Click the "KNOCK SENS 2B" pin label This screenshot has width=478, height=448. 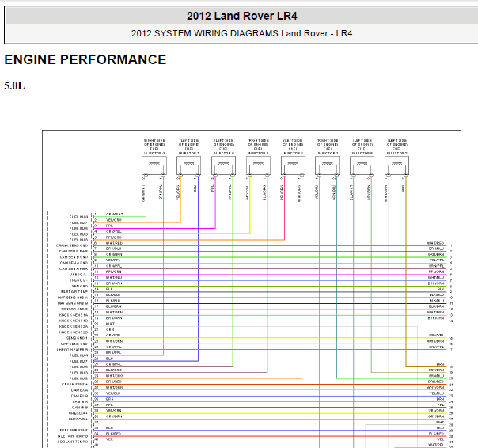click(x=74, y=332)
